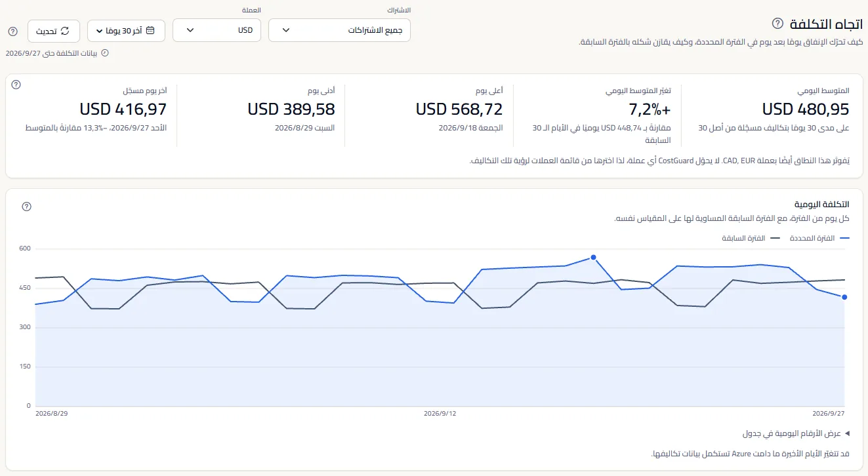This screenshot has width=868, height=476.
Task: Click the 2026/8/29 axis label under chart
Action: click(51, 414)
